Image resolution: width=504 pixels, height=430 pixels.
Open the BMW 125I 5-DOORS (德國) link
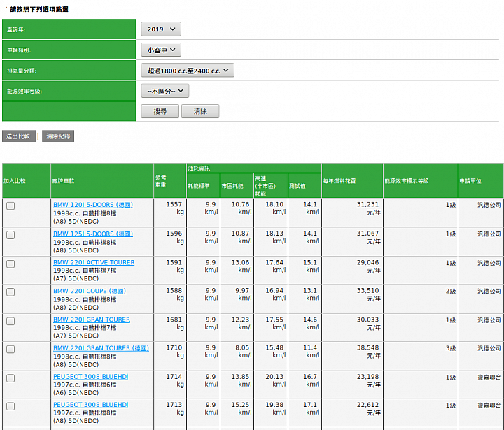(x=93, y=234)
